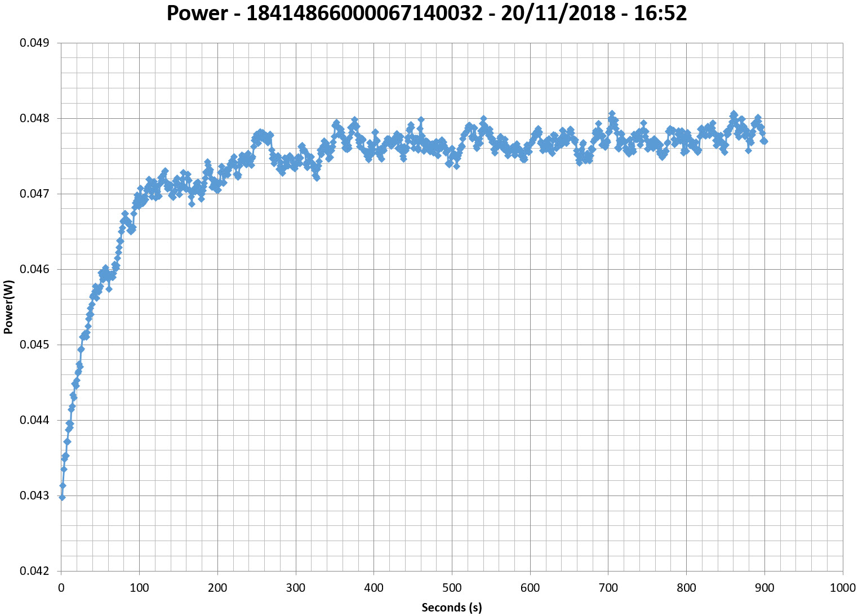Click the 700 x-axis tick label
Viewport: 858px width, 616px height.
point(608,588)
